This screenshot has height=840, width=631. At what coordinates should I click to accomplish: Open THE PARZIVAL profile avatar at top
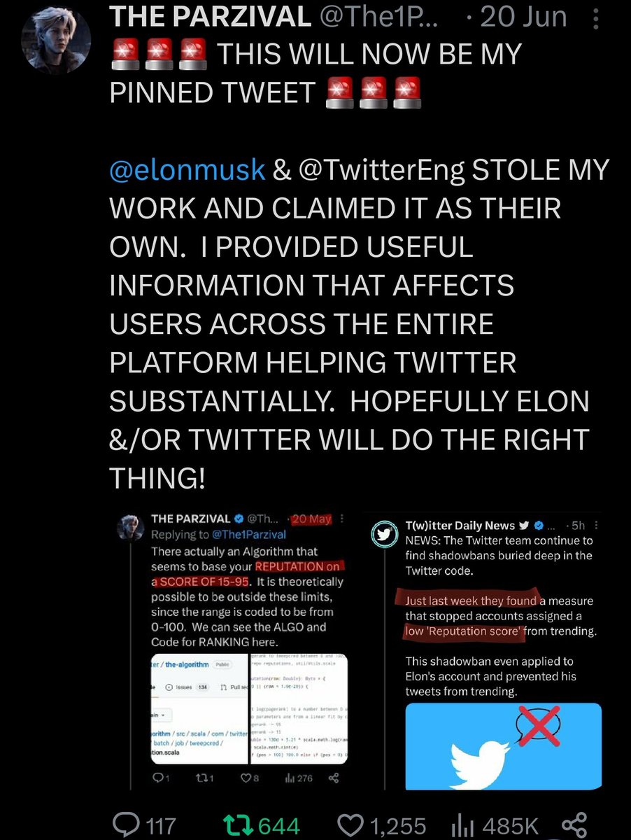[55, 41]
